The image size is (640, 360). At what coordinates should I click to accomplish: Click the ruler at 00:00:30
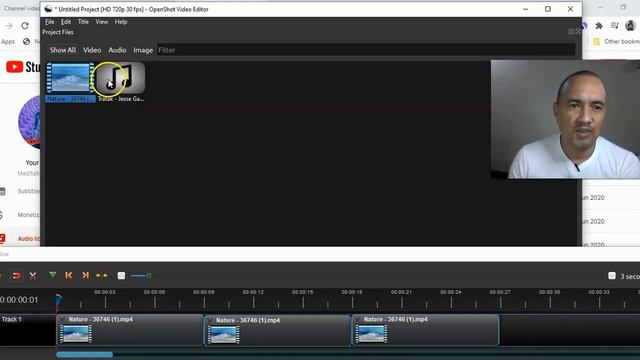(549, 292)
